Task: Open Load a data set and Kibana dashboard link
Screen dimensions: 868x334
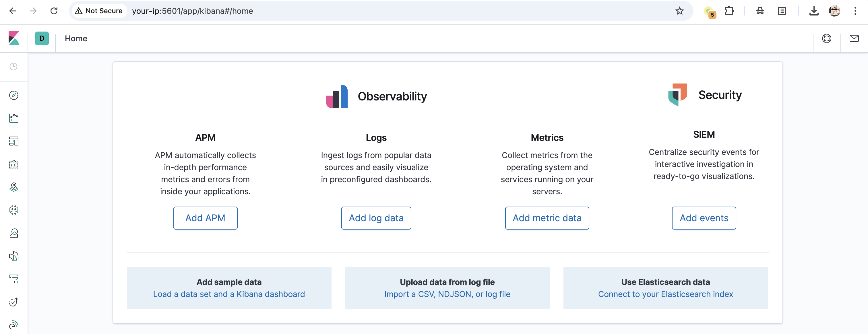Action: point(229,294)
